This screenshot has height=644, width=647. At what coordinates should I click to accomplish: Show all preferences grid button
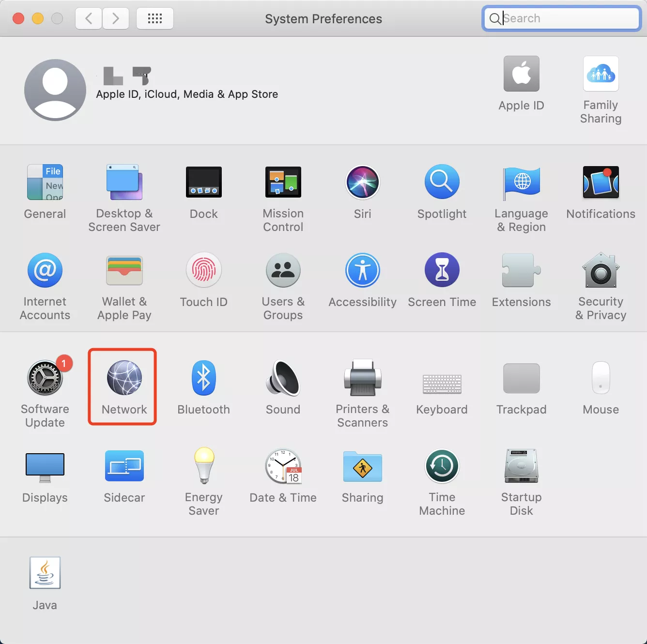click(x=155, y=18)
